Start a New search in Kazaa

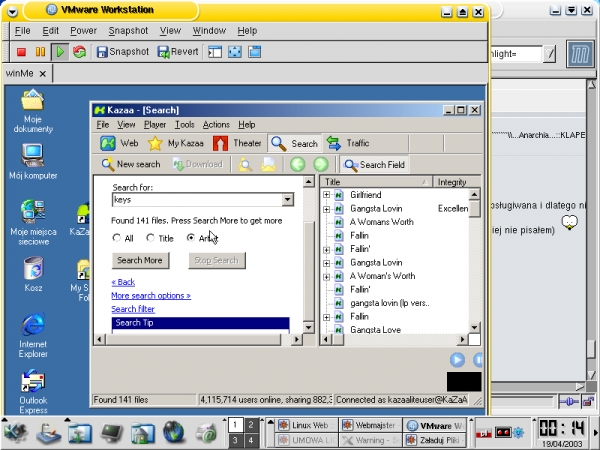coord(130,164)
